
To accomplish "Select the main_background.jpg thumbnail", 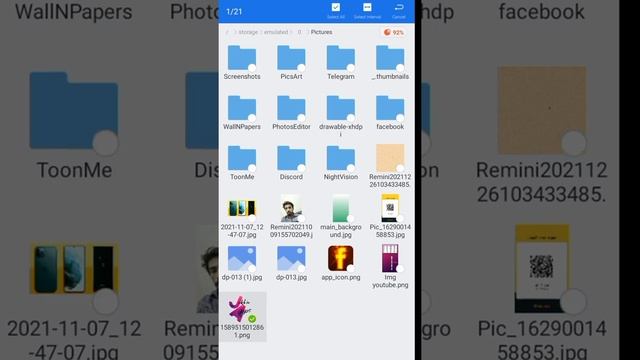I will pyautogui.click(x=340, y=208).
